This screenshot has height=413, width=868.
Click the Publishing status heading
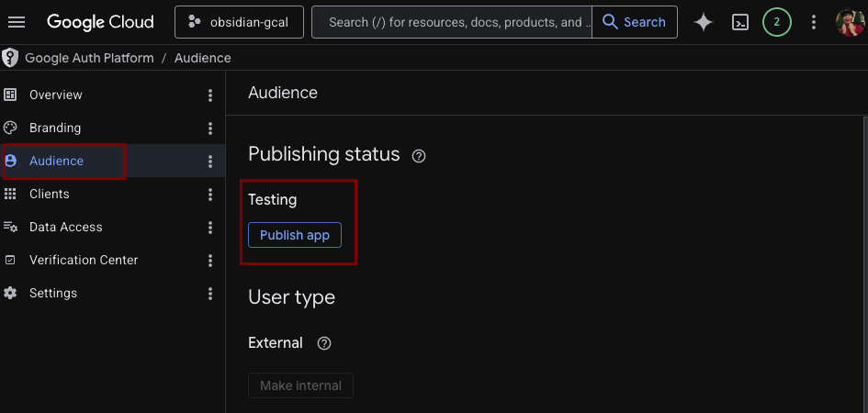(324, 154)
